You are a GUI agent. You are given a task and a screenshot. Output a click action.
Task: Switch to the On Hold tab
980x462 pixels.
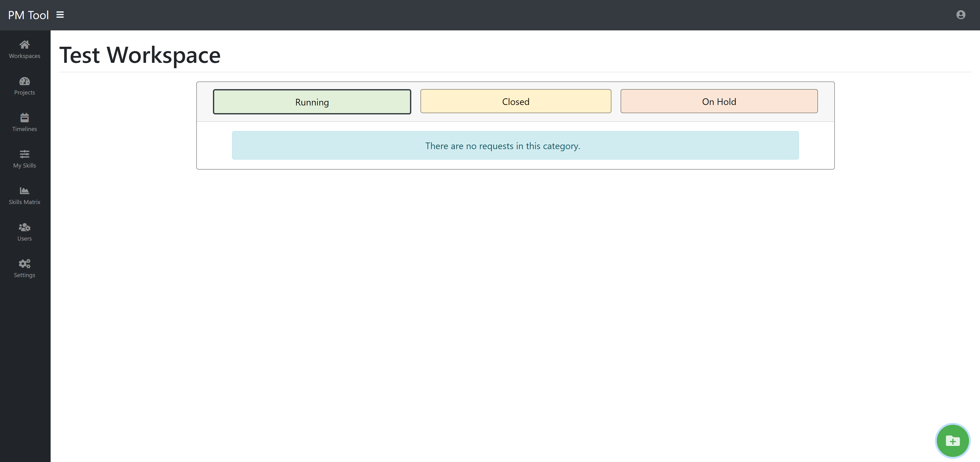tap(719, 102)
